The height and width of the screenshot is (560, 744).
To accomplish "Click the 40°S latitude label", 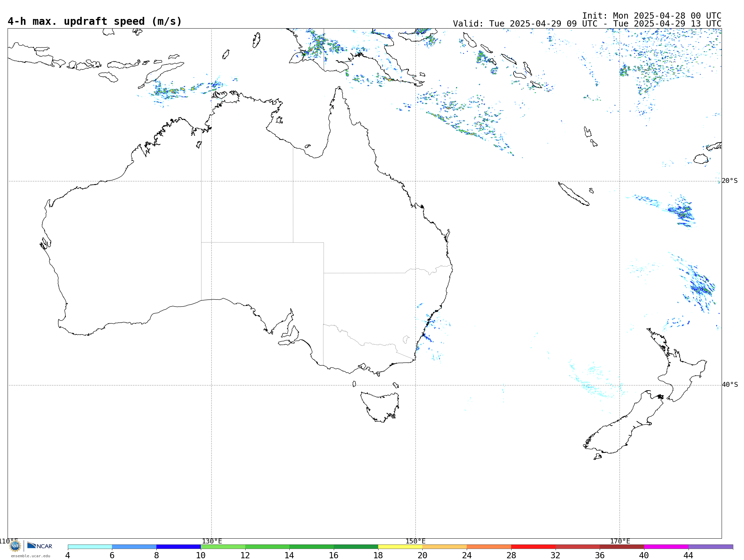I will click(x=730, y=385).
